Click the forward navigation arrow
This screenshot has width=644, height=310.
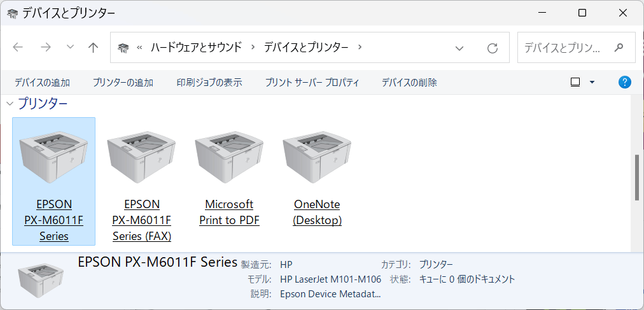coord(45,48)
